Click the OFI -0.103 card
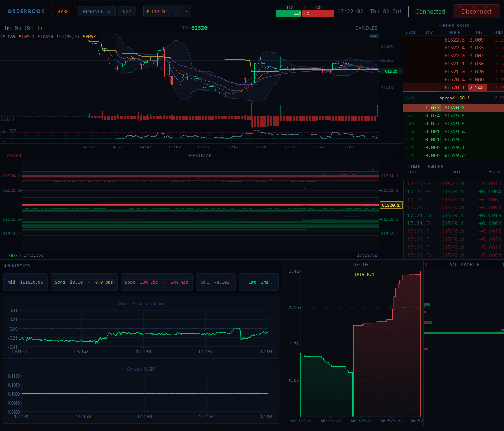This screenshot has width=504, height=431. tap(216, 282)
